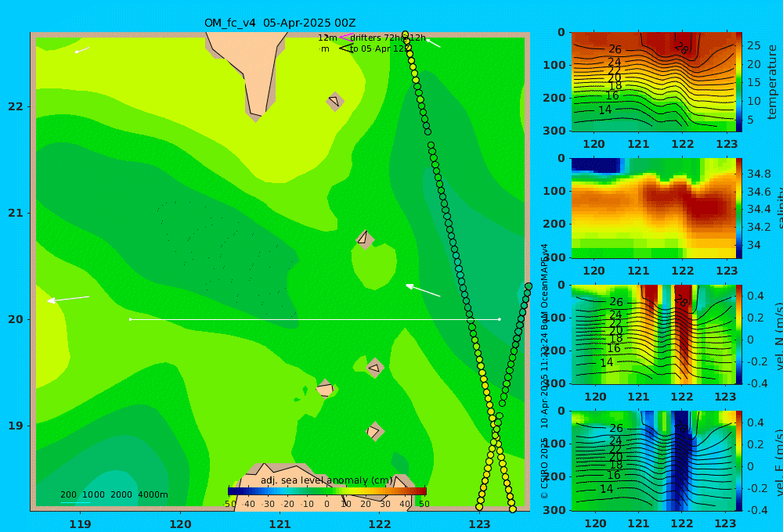783x532 pixels.
Task: Click the temperature colorbar
Action: coord(739,82)
